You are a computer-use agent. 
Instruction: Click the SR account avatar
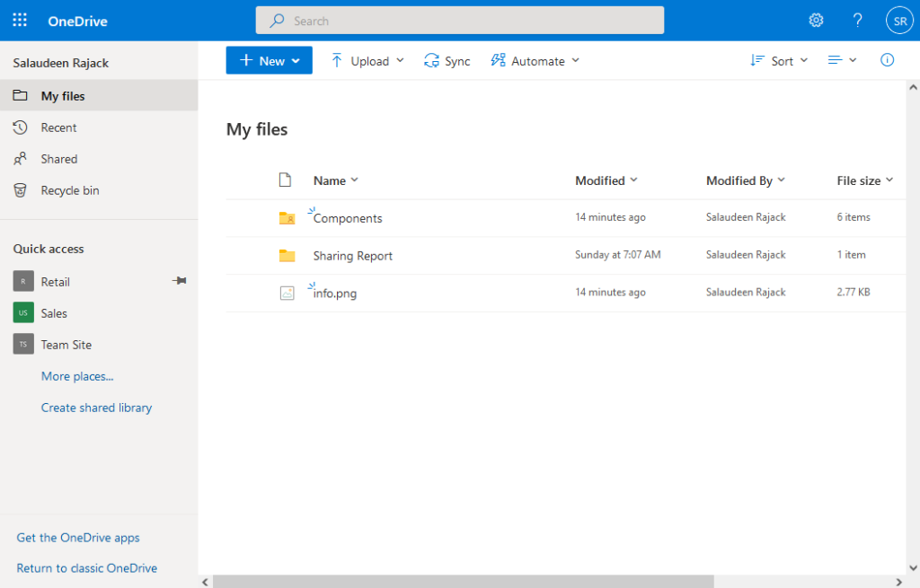click(x=899, y=19)
